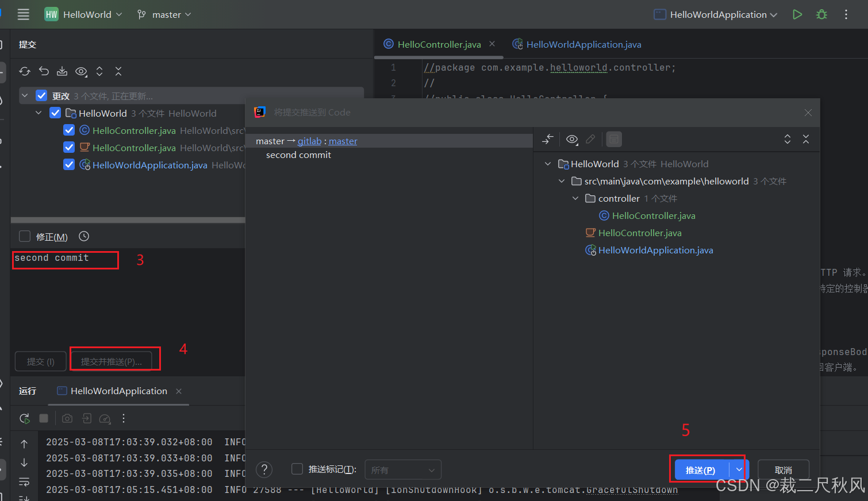Click the shelve silently icon
Screen dimensions: 868x501
pos(62,71)
